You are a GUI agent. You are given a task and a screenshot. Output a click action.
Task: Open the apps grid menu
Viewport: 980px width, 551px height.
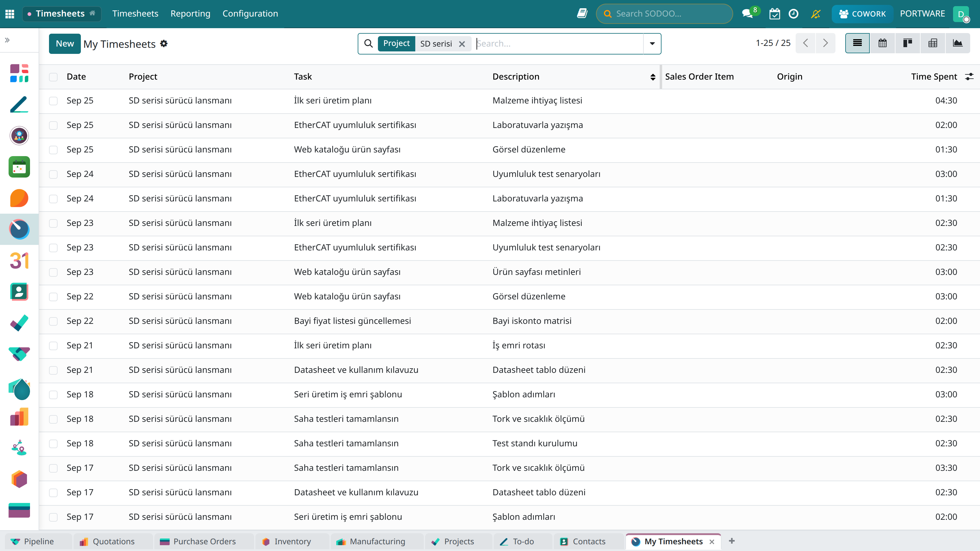click(10, 14)
